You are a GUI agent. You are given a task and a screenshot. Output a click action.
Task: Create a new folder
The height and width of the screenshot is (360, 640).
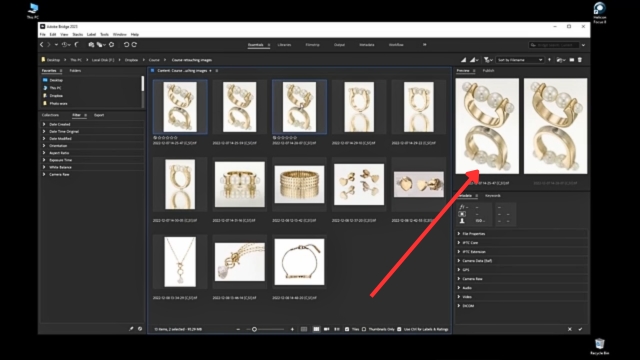pyautogui.click(x=572, y=60)
